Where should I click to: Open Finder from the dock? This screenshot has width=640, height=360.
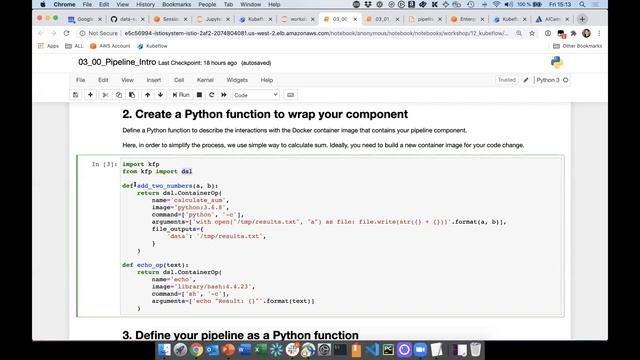[164, 350]
